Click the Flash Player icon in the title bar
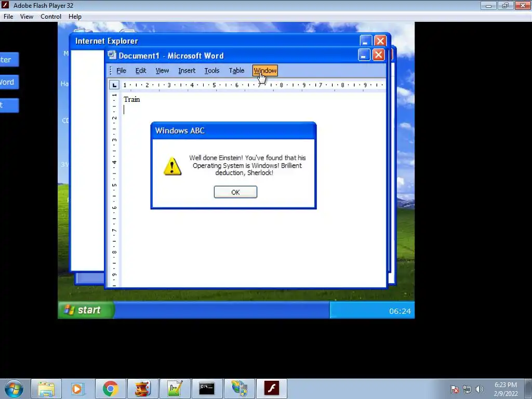532x399 pixels. coord(5,5)
